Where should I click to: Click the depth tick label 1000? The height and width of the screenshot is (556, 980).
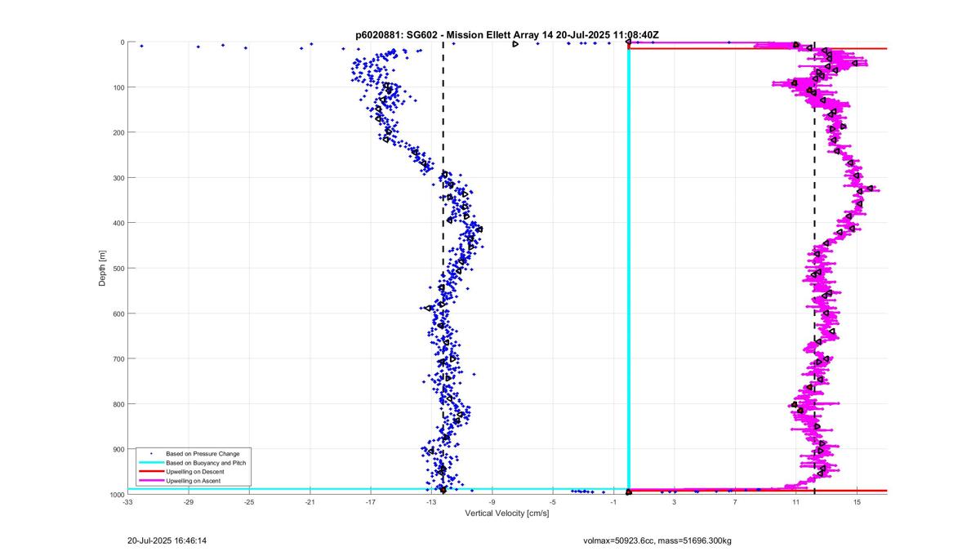click(x=117, y=494)
